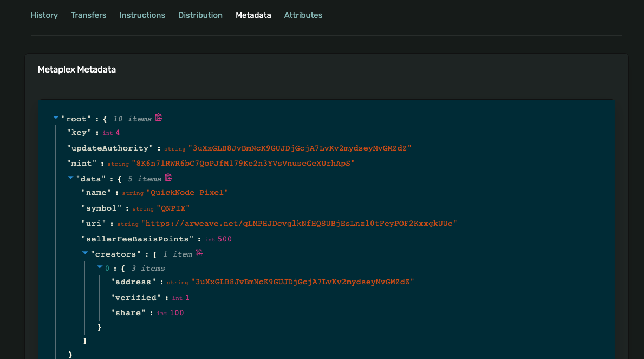This screenshot has width=644, height=359.
Task: Click the arweave.net uri value
Action: 299,223
